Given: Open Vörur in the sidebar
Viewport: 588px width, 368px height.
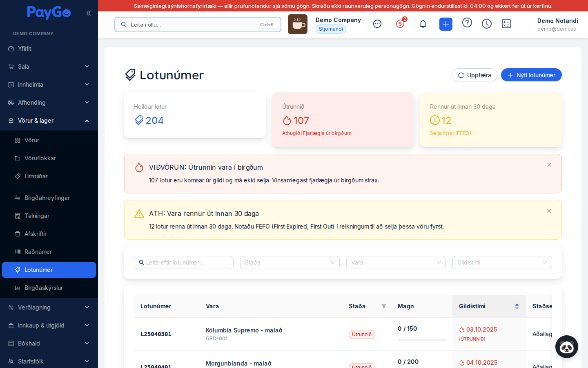Looking at the screenshot, I should 49,140.
